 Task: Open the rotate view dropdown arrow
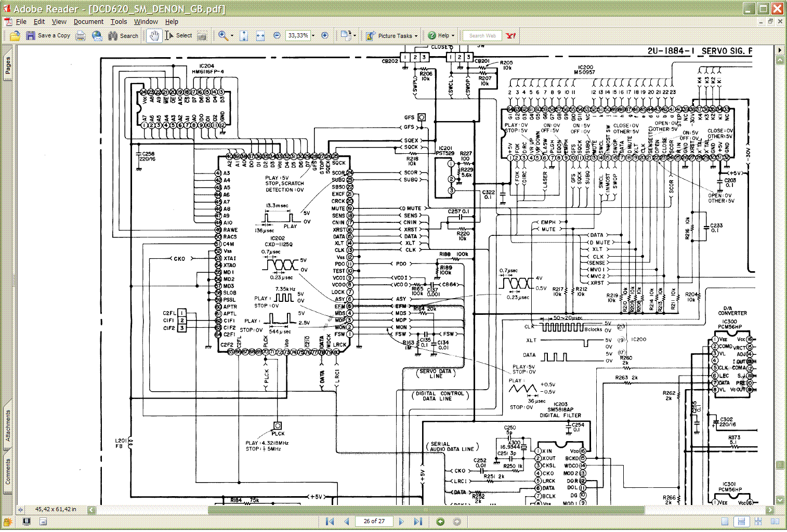point(355,36)
